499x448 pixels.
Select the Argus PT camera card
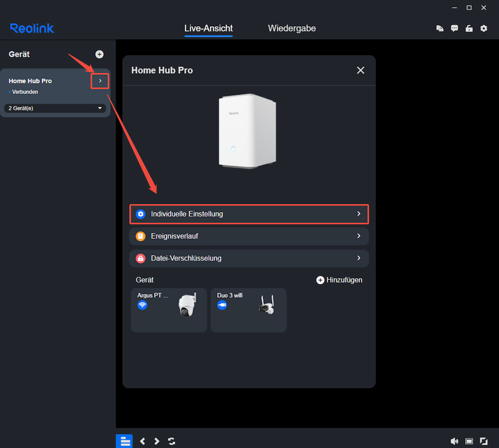169,310
